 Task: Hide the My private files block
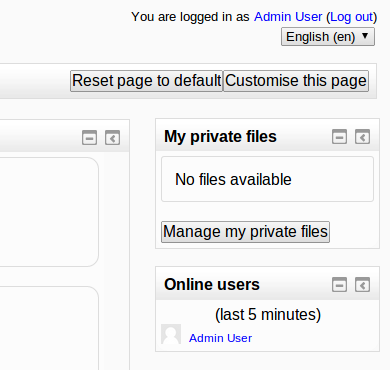[339, 137]
